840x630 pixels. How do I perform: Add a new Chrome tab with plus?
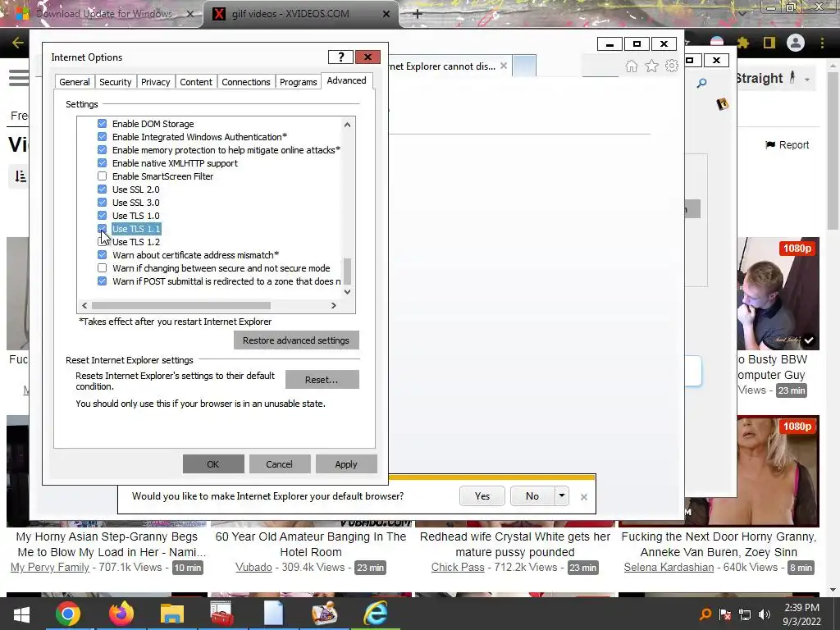[418, 14]
